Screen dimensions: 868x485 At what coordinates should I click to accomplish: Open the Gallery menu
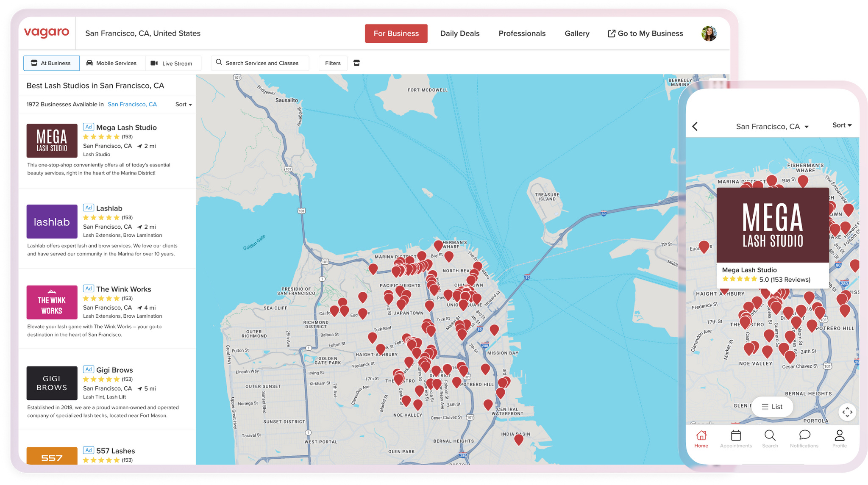(577, 33)
